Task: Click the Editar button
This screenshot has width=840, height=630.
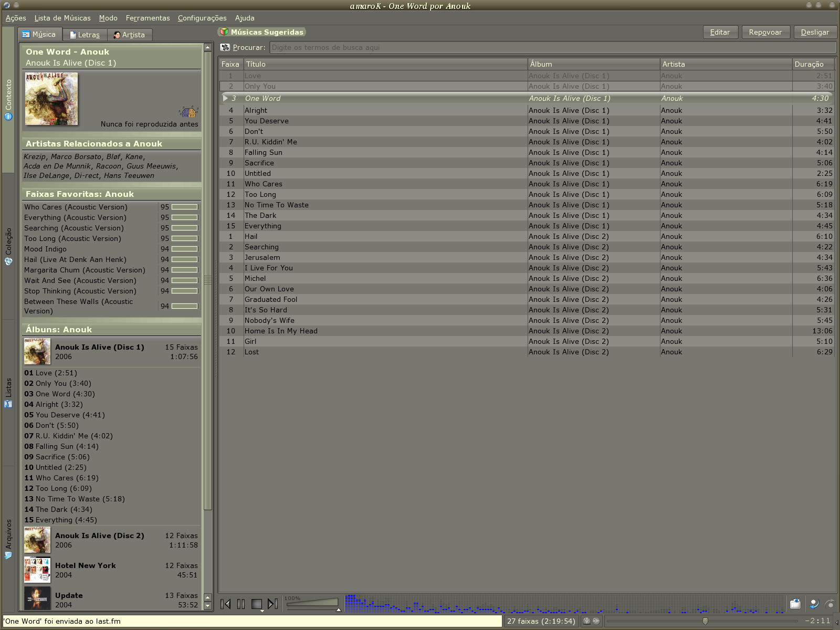Action: click(x=720, y=32)
